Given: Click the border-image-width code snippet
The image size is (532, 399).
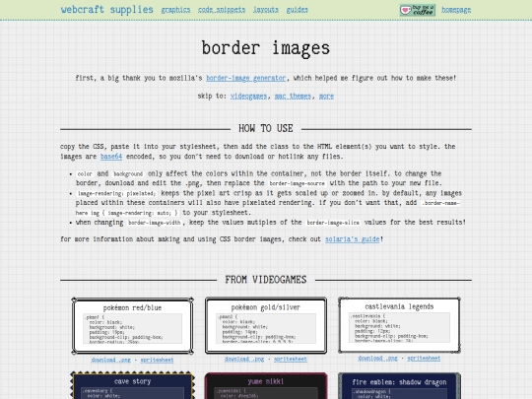Looking at the screenshot, I should [155, 223].
